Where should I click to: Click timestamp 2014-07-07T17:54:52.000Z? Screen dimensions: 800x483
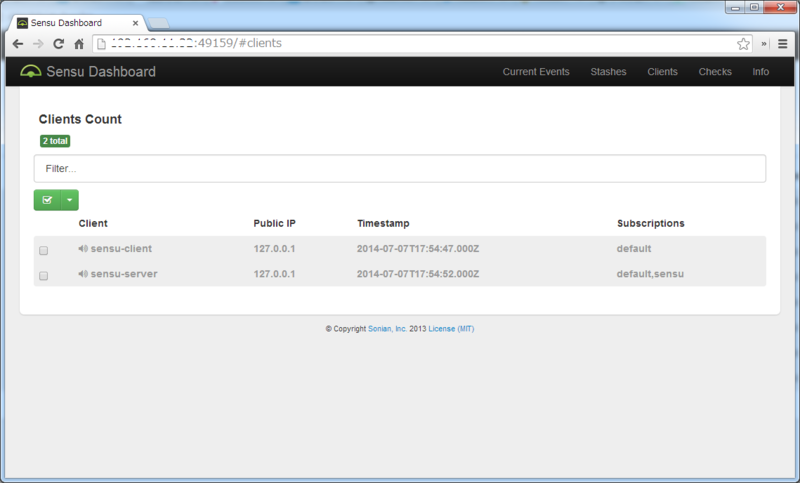coord(418,274)
